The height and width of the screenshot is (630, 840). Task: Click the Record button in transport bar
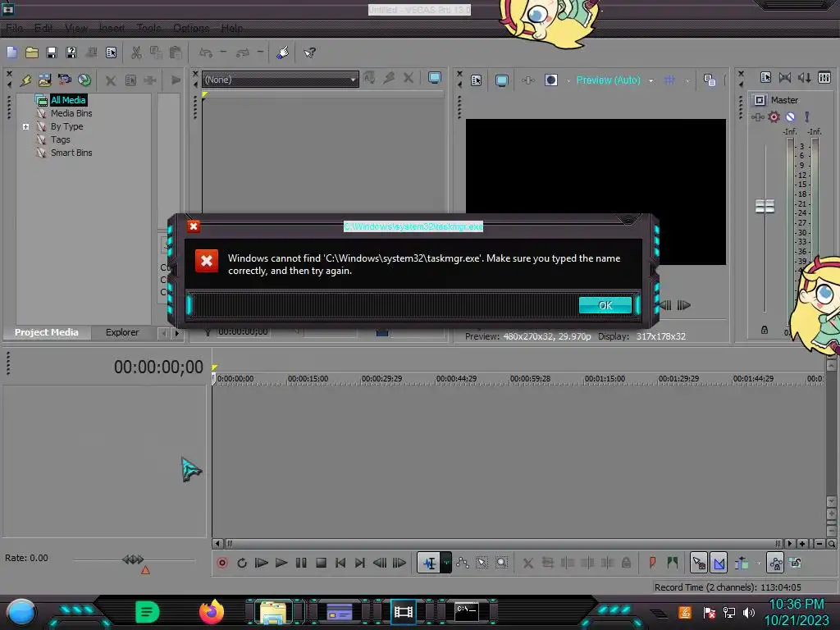[x=221, y=563]
